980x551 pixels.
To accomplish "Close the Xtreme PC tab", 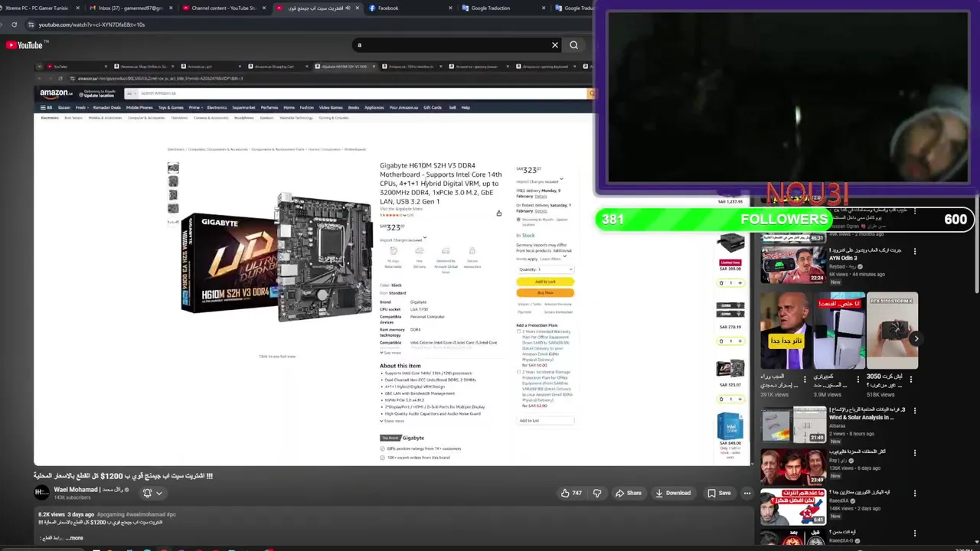I will [77, 8].
